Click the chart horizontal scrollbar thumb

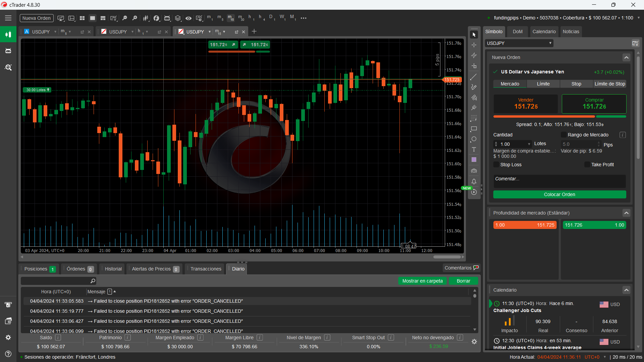tap(447, 257)
